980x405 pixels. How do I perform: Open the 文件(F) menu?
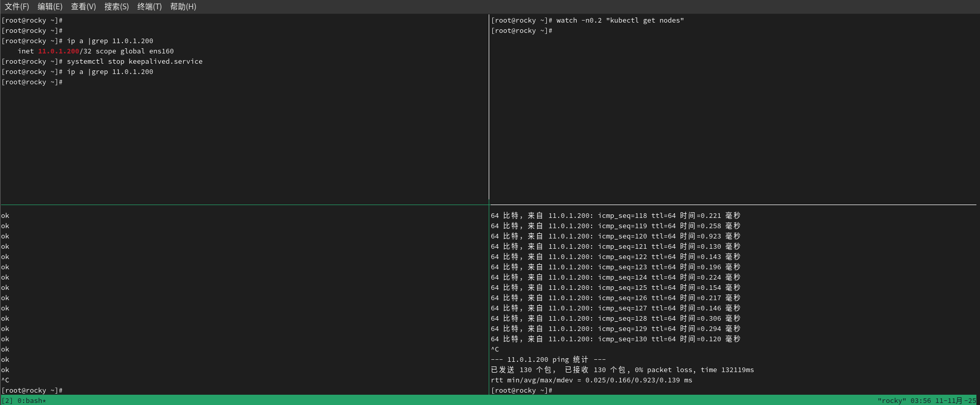[17, 7]
